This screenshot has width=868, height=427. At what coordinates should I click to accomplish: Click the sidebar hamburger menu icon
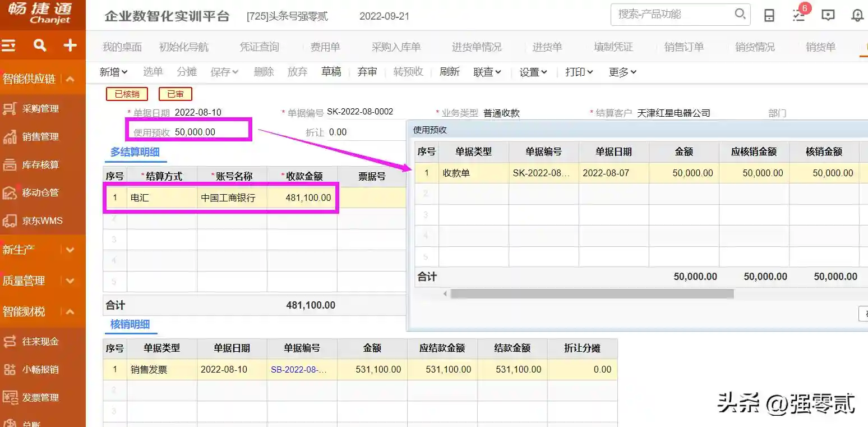[8, 45]
